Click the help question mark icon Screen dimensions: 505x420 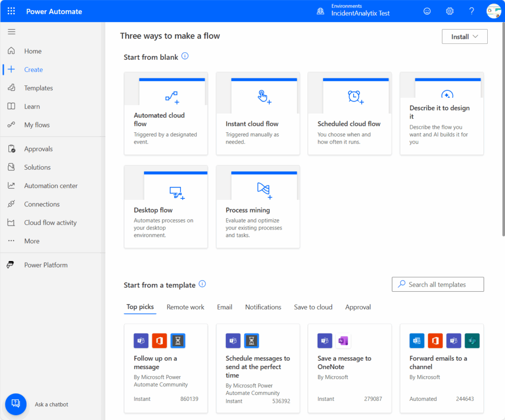(x=471, y=11)
